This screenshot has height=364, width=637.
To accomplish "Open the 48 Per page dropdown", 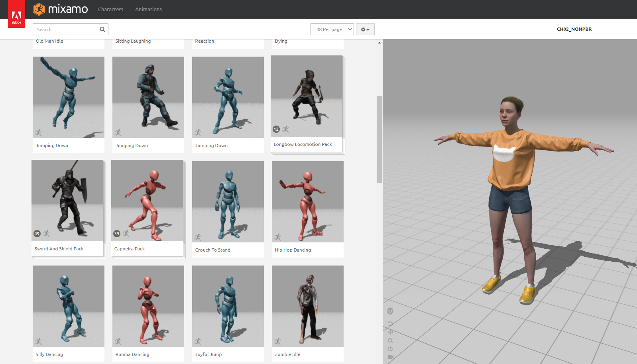I will pyautogui.click(x=332, y=29).
